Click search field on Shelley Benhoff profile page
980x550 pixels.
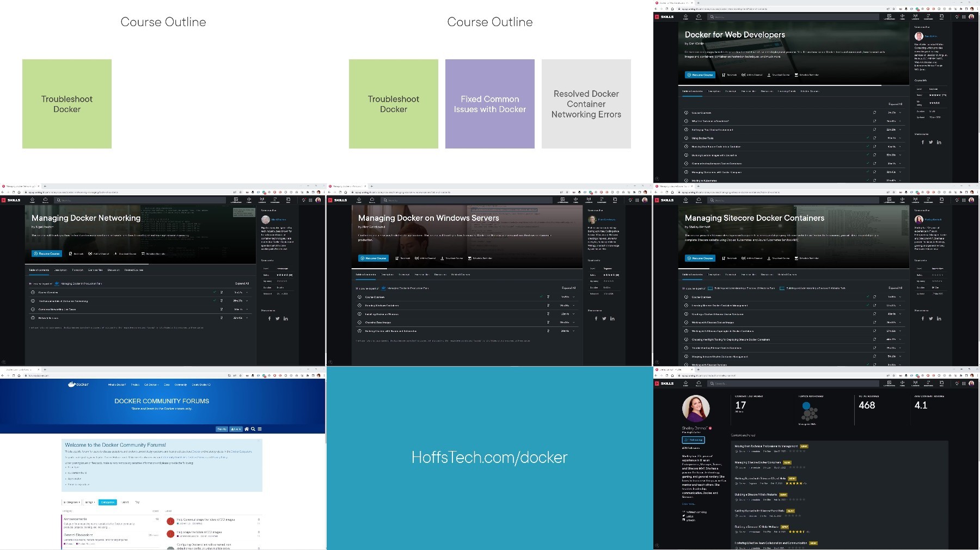coord(793,384)
